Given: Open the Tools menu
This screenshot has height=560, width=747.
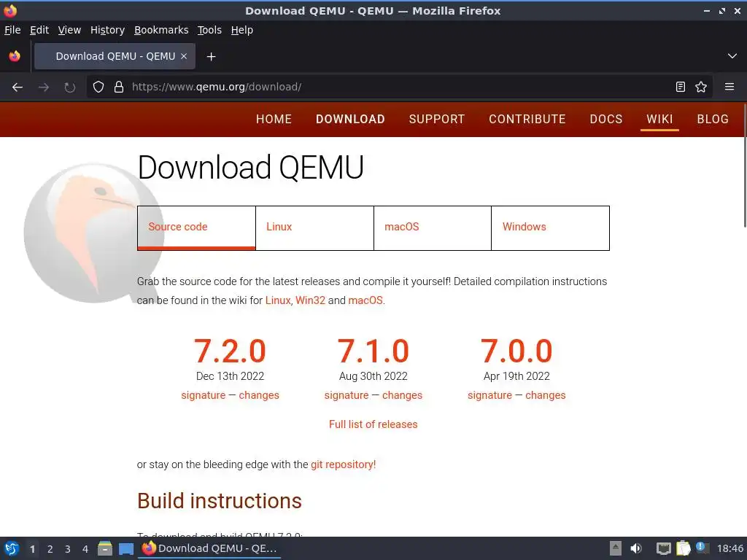Looking at the screenshot, I should point(209,30).
